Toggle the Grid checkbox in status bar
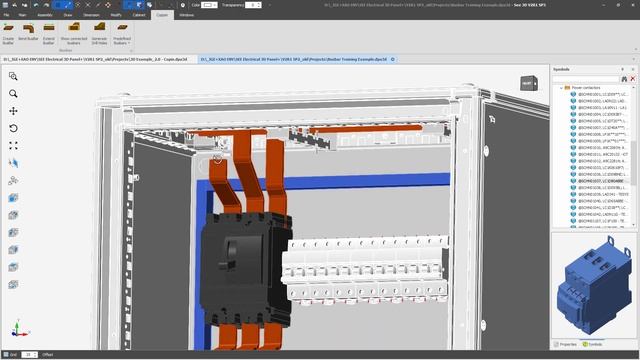 point(6,355)
